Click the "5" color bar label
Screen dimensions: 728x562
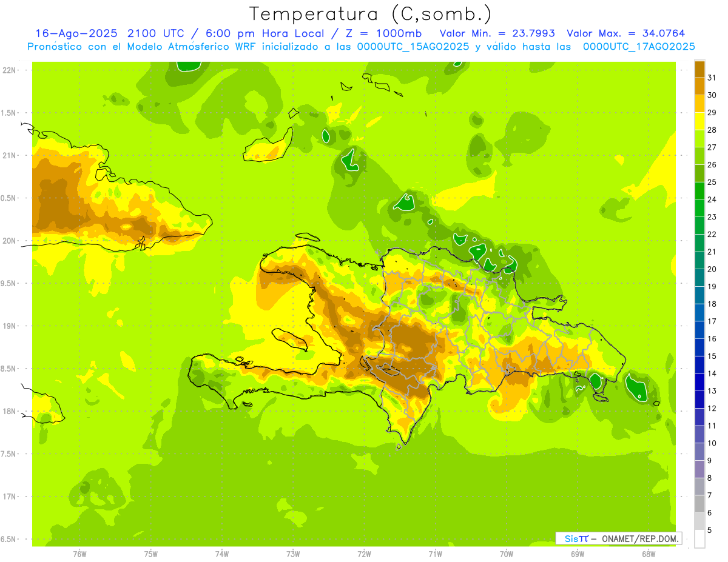point(710,530)
